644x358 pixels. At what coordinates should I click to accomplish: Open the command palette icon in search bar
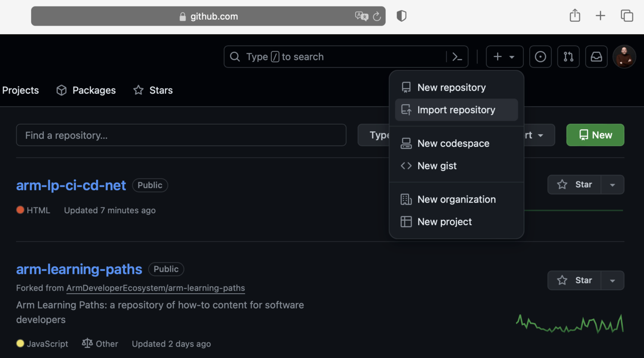pos(457,57)
